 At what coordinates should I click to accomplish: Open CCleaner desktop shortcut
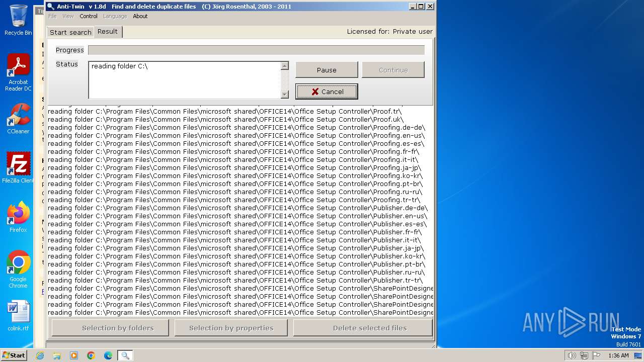tap(18, 119)
